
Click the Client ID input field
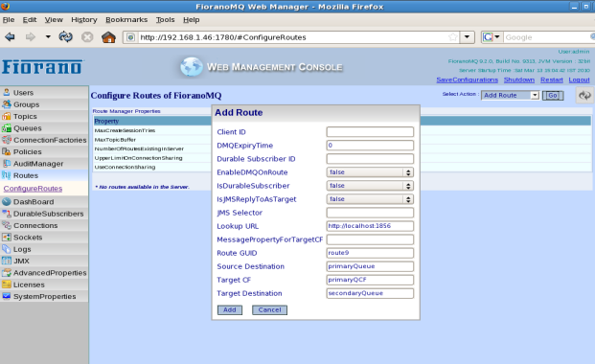370,131
